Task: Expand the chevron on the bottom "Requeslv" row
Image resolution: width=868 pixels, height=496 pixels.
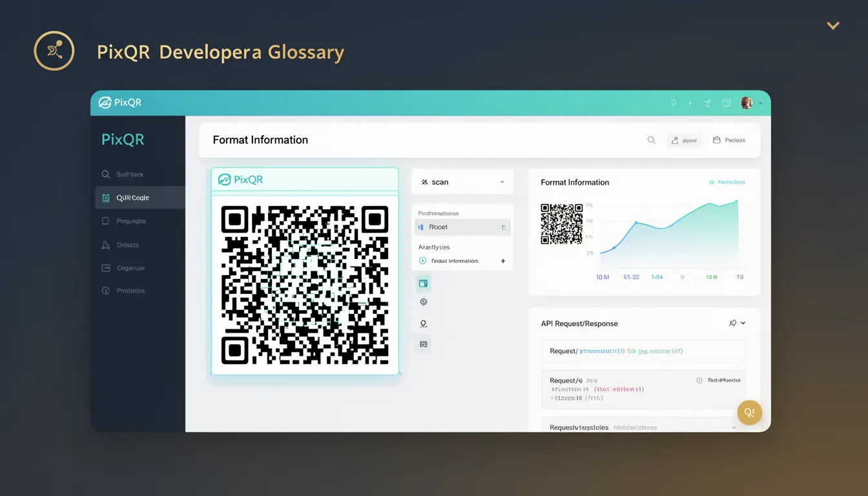Action: click(734, 428)
